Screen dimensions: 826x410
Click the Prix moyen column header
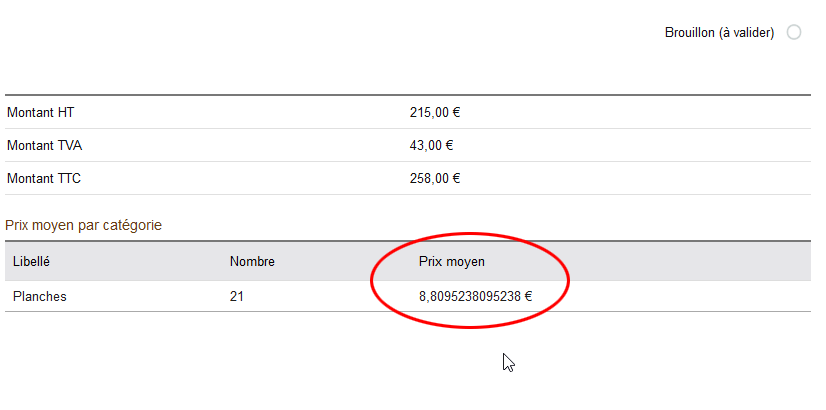click(x=451, y=262)
